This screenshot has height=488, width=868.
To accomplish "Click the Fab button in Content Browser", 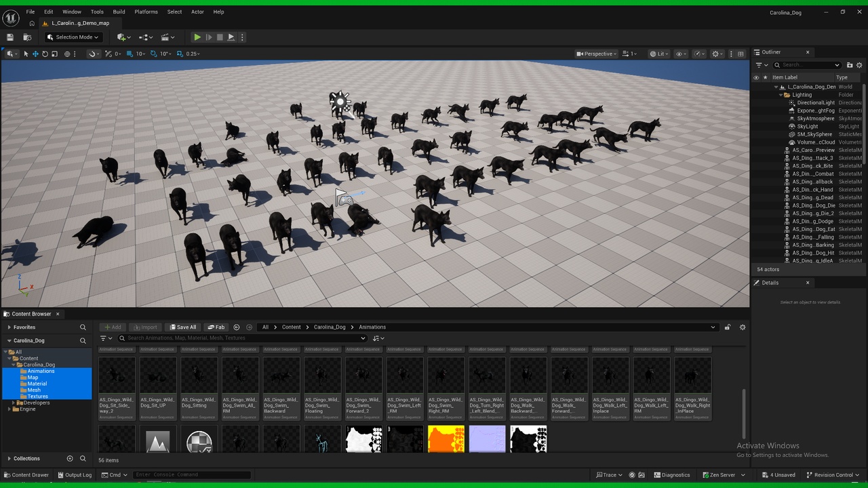I will (216, 327).
